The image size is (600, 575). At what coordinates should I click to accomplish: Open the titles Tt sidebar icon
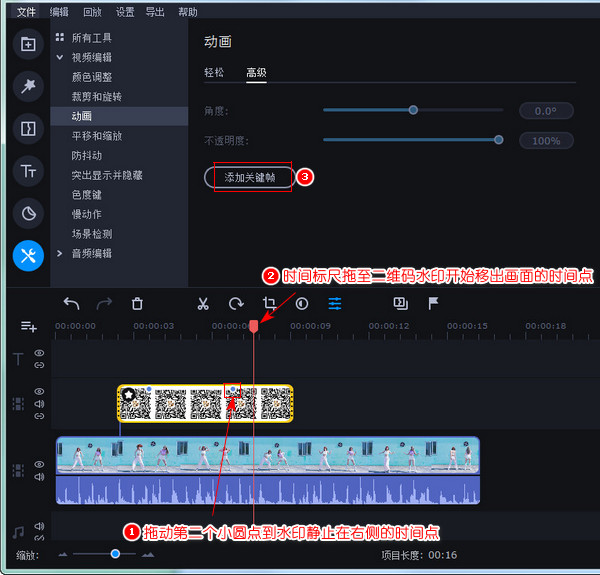28,171
